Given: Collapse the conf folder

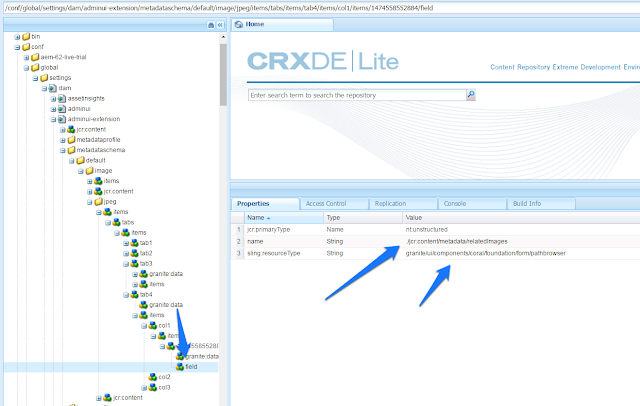Looking at the screenshot, I should point(17,47).
